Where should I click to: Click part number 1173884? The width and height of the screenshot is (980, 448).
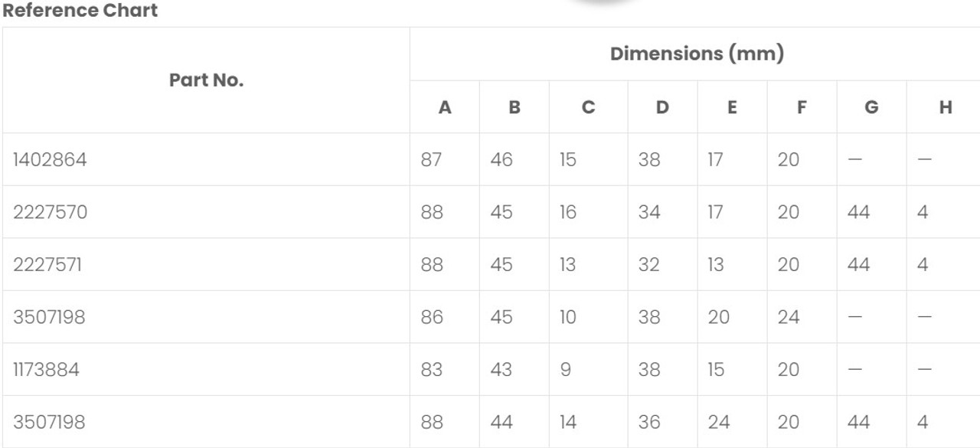click(x=46, y=369)
